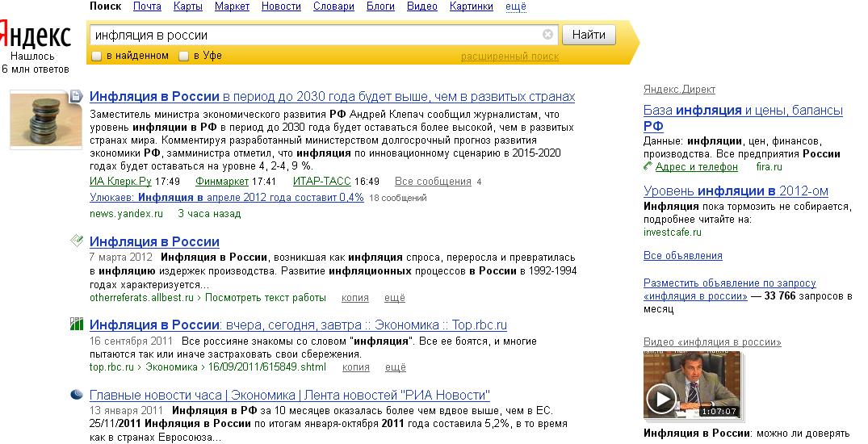
Task: Play the inflation video thumbnail
Action: tap(692, 384)
